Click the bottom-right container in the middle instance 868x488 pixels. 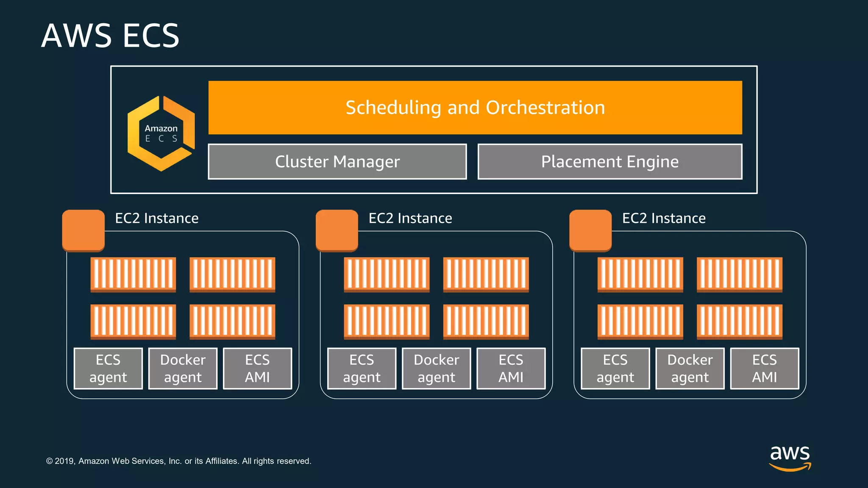pos(486,321)
